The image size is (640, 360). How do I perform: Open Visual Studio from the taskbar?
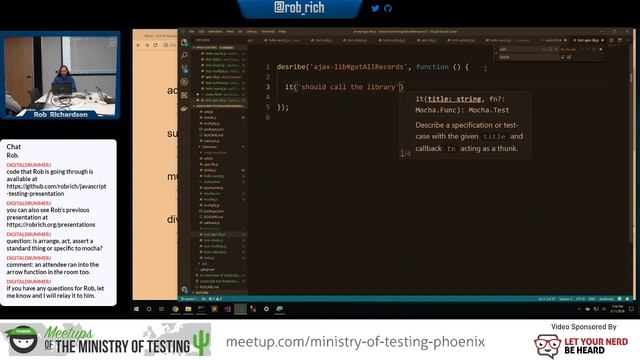227,309
